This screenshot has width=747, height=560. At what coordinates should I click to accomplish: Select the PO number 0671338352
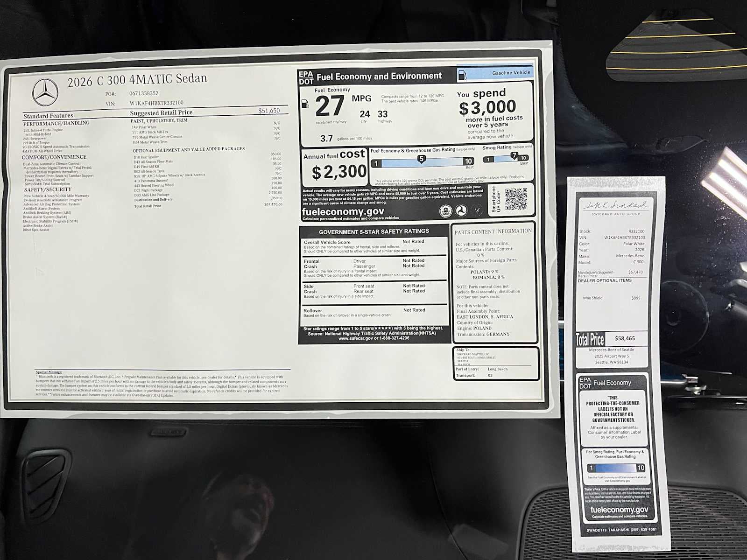pos(144,93)
